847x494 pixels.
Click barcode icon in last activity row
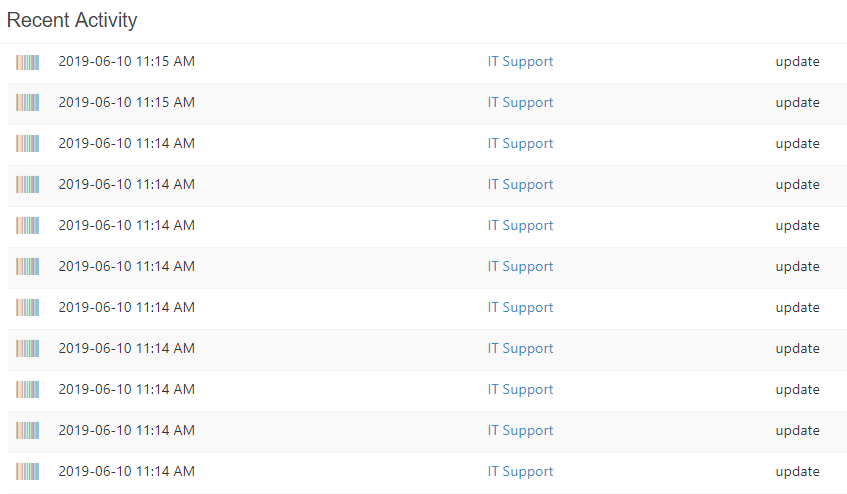28,471
